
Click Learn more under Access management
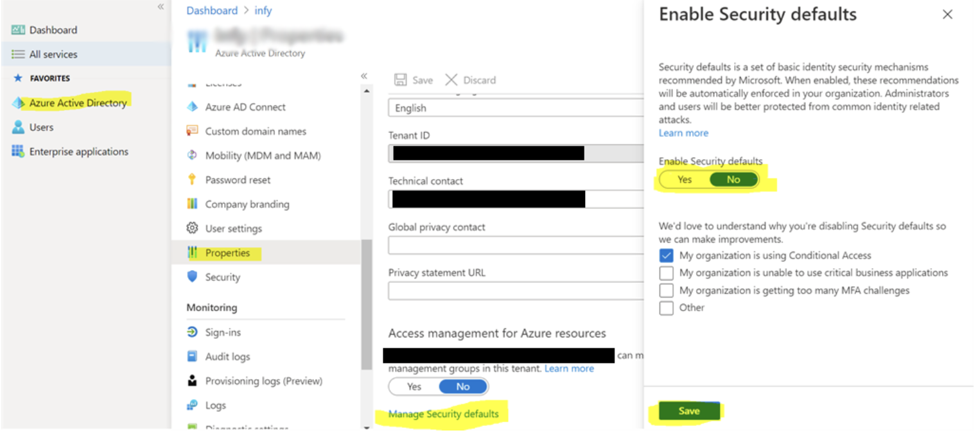click(x=569, y=368)
